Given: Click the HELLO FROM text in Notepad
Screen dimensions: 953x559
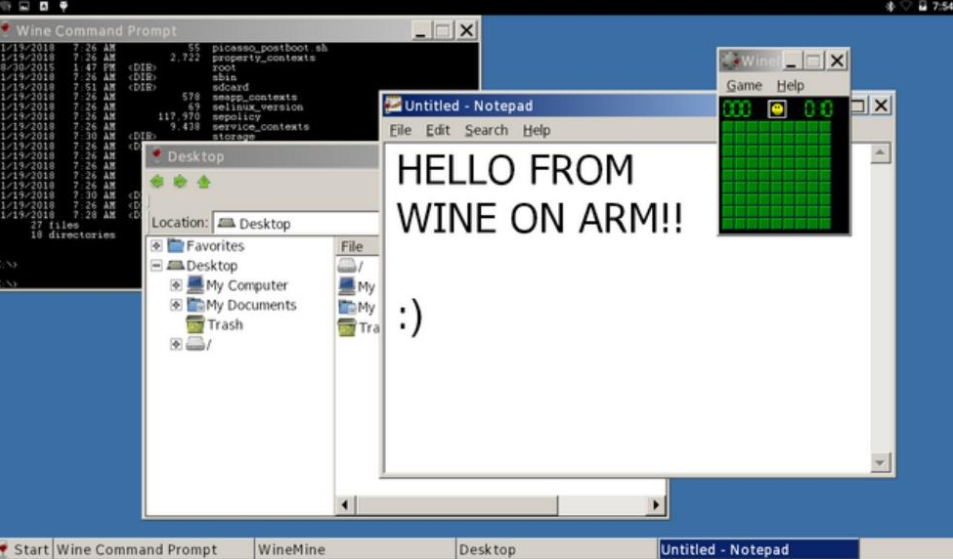Looking at the screenshot, I should click(515, 170).
